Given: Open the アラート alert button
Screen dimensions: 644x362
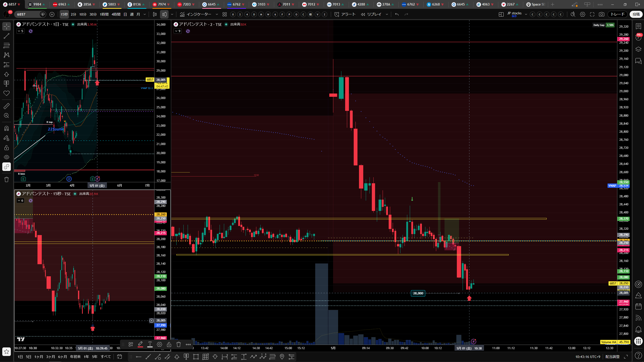Looking at the screenshot, I should [345, 14].
